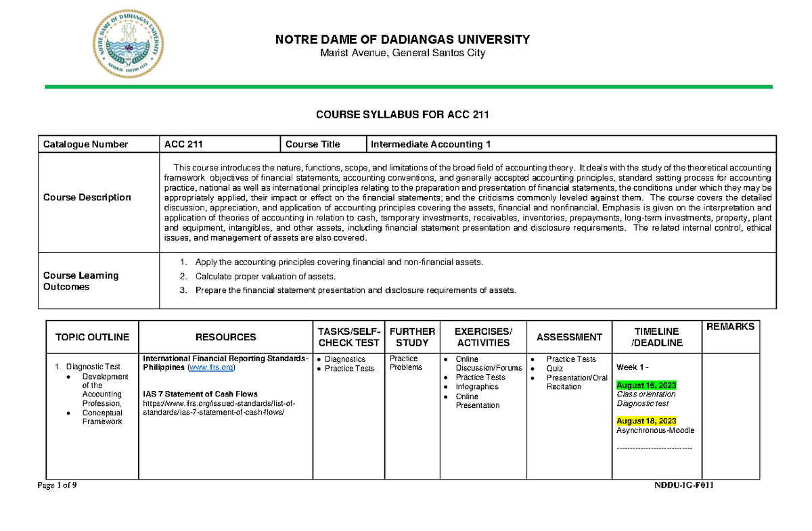
Task: Click the 'TASKS/SELF-CHECK TEST' column header
Action: (349, 337)
